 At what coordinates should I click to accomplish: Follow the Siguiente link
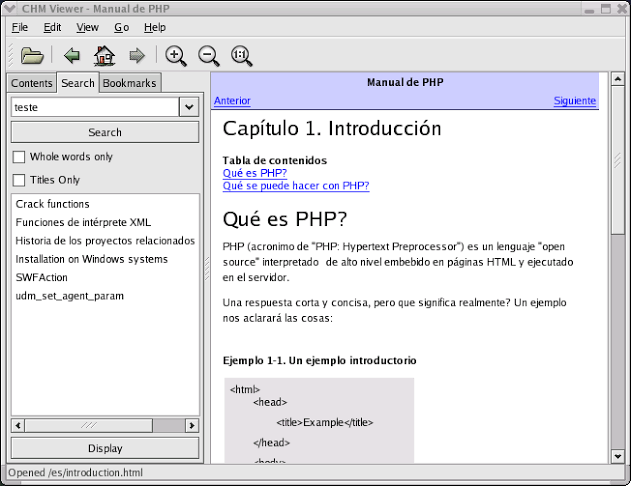point(574,101)
